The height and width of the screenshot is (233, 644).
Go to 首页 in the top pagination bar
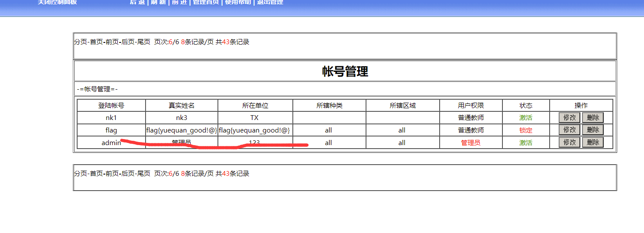[97, 42]
